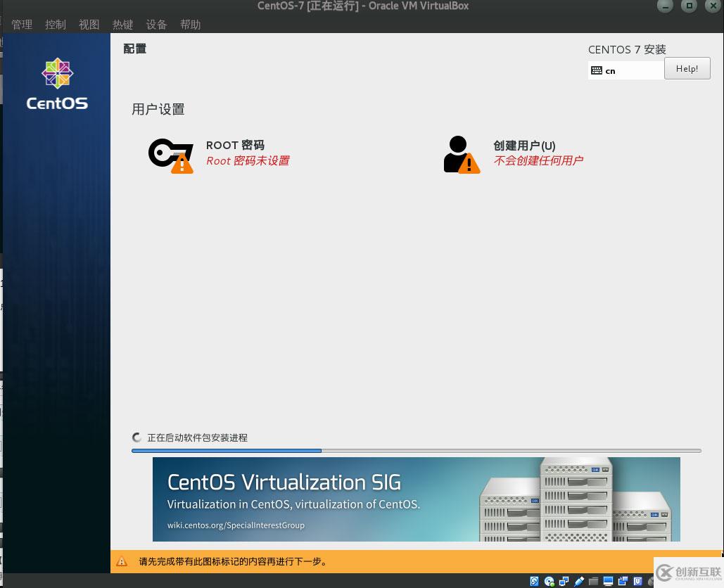Open the 控制 menu
Viewport: 724px width, 588px height.
pos(56,25)
